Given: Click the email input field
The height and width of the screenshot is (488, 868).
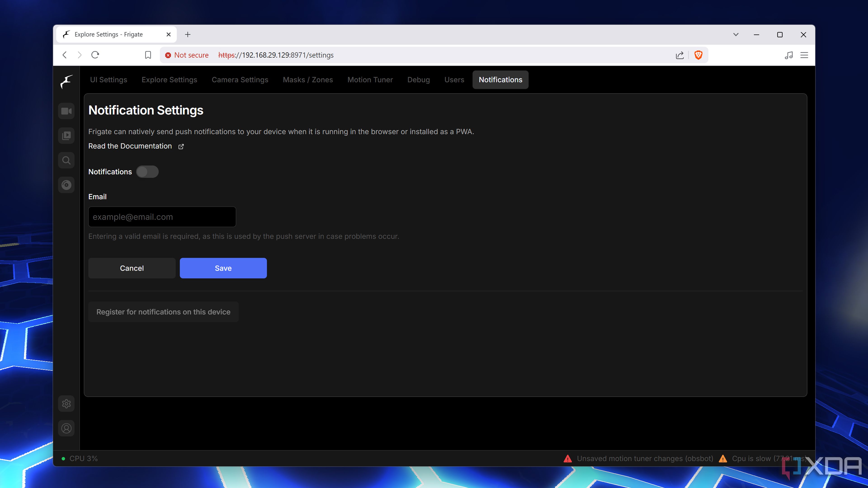Looking at the screenshot, I should coord(162,216).
